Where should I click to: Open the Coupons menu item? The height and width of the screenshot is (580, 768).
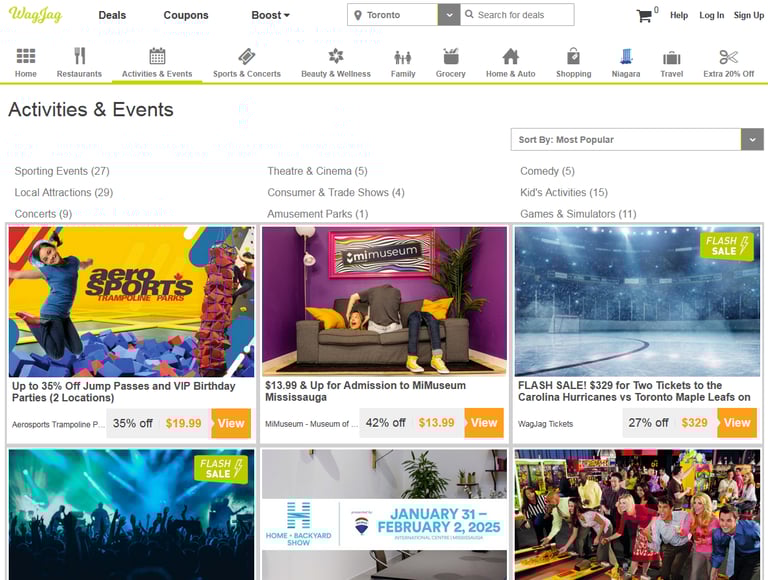[x=186, y=15]
